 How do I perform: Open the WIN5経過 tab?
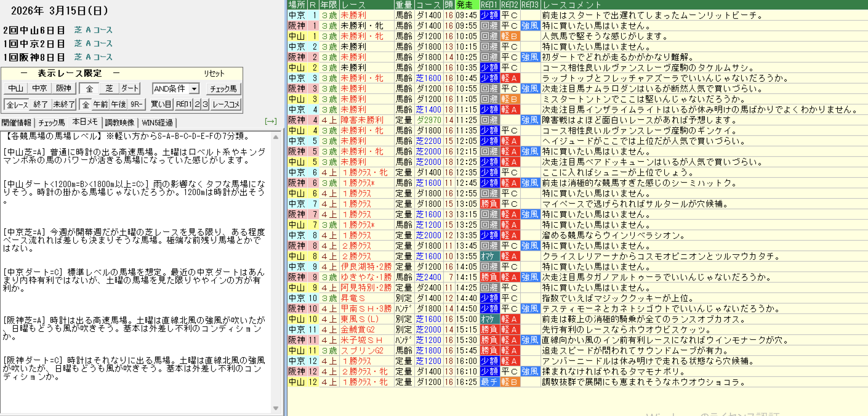(157, 122)
